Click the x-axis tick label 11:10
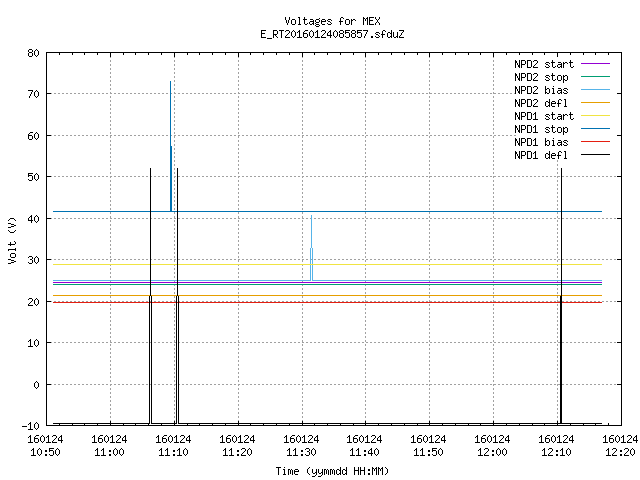The height and width of the screenshot is (480, 640). (x=173, y=452)
